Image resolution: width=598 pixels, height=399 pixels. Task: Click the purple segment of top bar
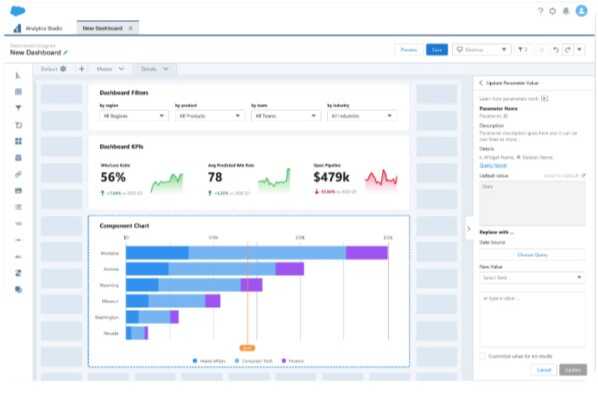(x=367, y=253)
